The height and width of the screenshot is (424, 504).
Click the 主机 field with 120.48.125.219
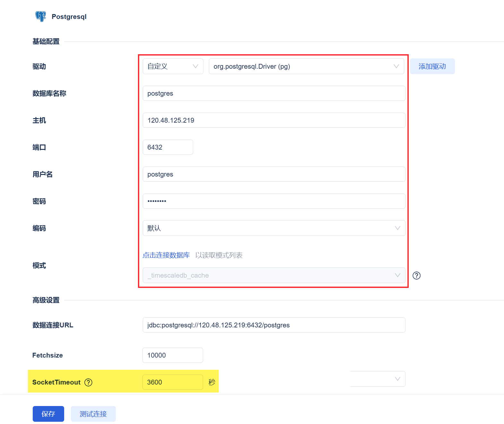274,120
